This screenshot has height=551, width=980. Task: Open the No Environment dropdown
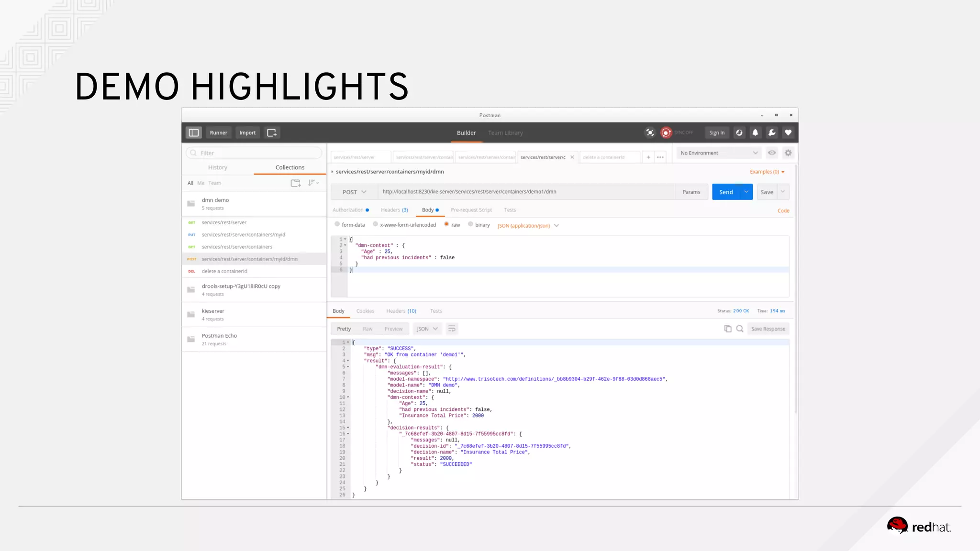pyautogui.click(x=719, y=153)
